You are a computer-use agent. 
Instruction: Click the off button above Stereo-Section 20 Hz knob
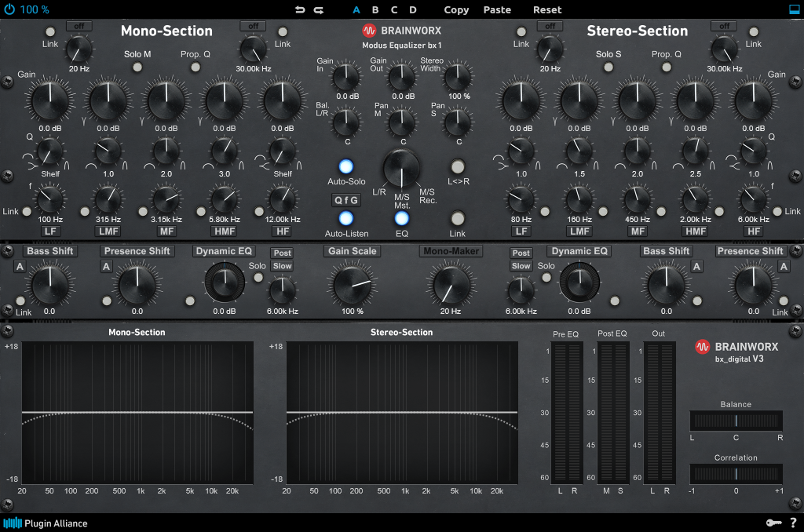pyautogui.click(x=550, y=26)
